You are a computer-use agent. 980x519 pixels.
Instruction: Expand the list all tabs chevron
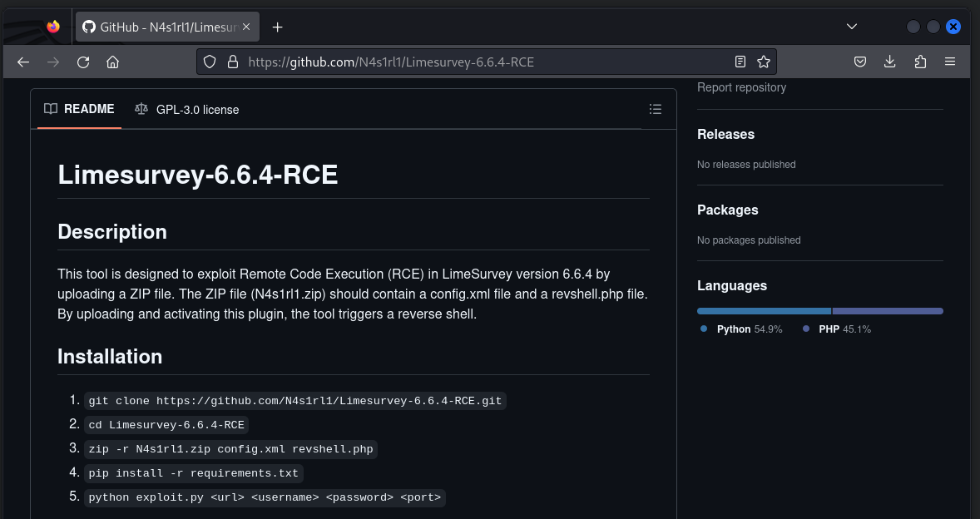851,27
